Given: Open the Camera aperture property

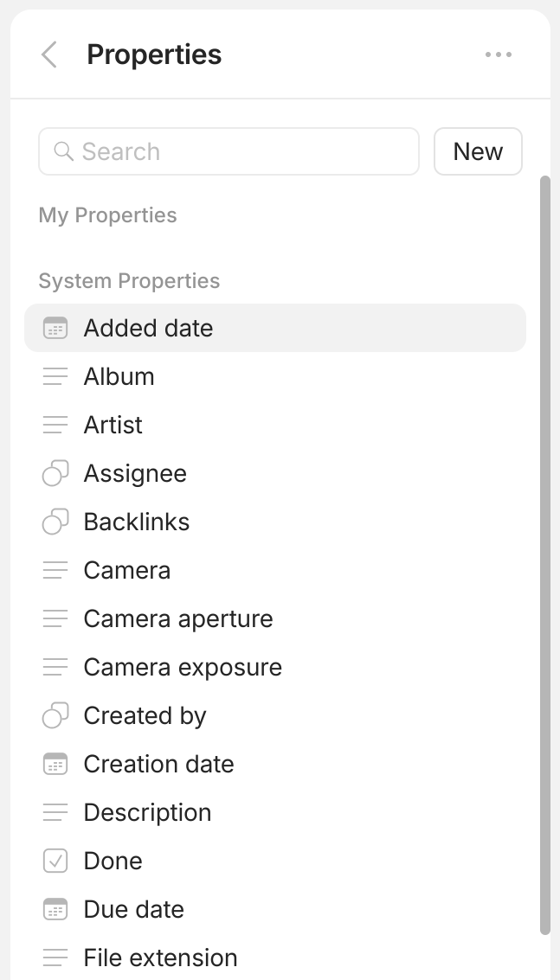Looking at the screenshot, I should pyautogui.click(x=178, y=619).
